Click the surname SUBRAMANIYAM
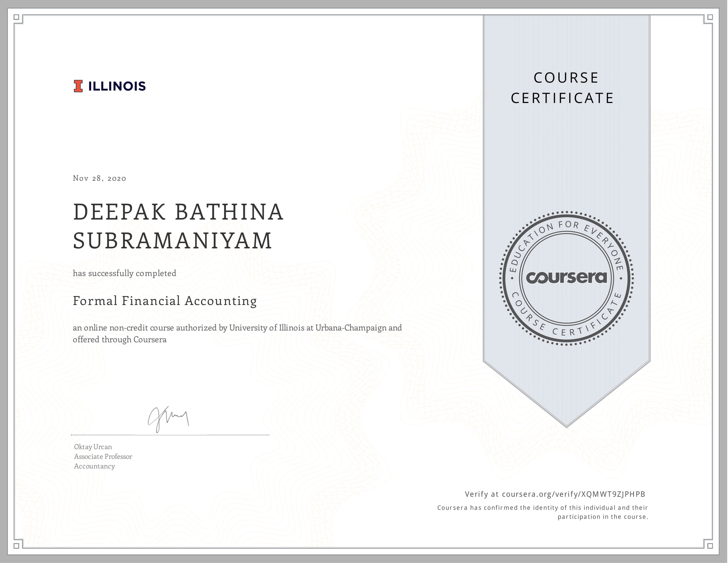 [x=172, y=241]
